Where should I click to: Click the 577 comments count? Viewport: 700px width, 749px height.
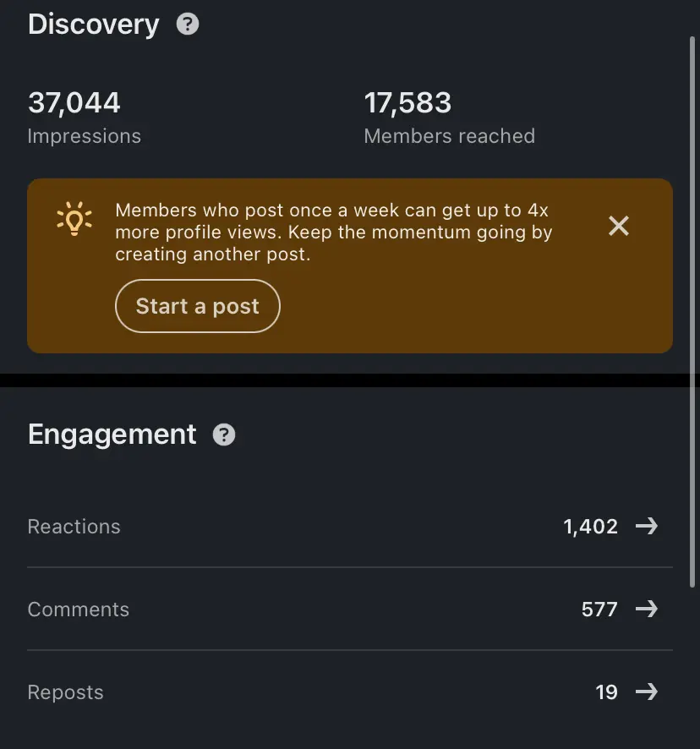coord(599,609)
